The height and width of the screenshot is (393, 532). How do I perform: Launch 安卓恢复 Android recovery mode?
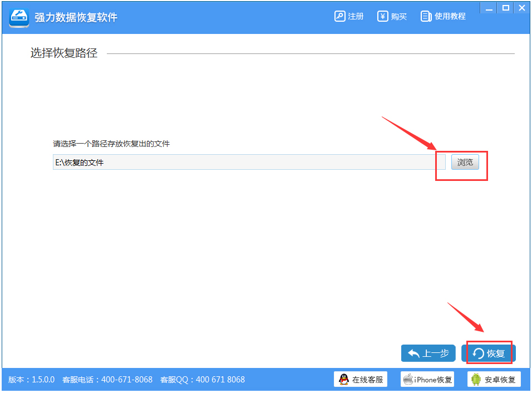(493, 379)
